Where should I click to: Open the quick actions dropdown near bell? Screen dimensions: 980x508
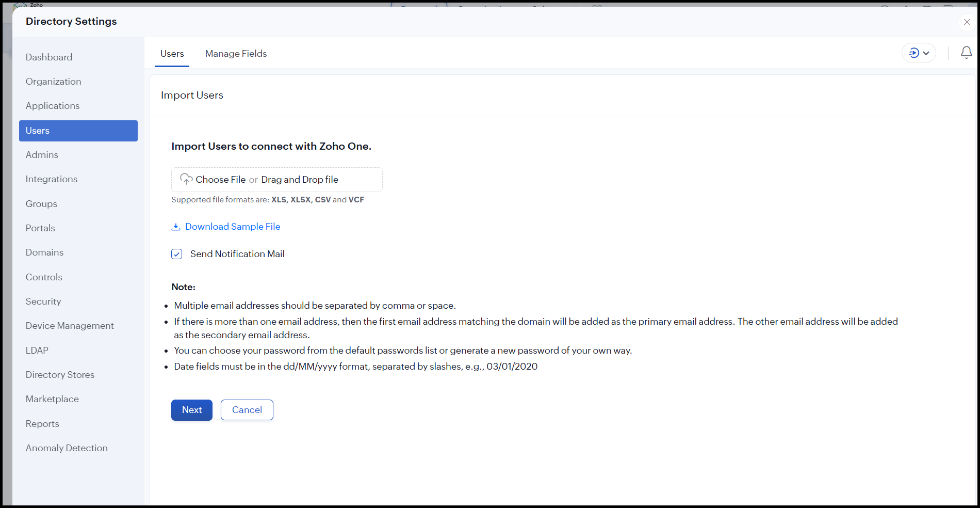pos(919,53)
